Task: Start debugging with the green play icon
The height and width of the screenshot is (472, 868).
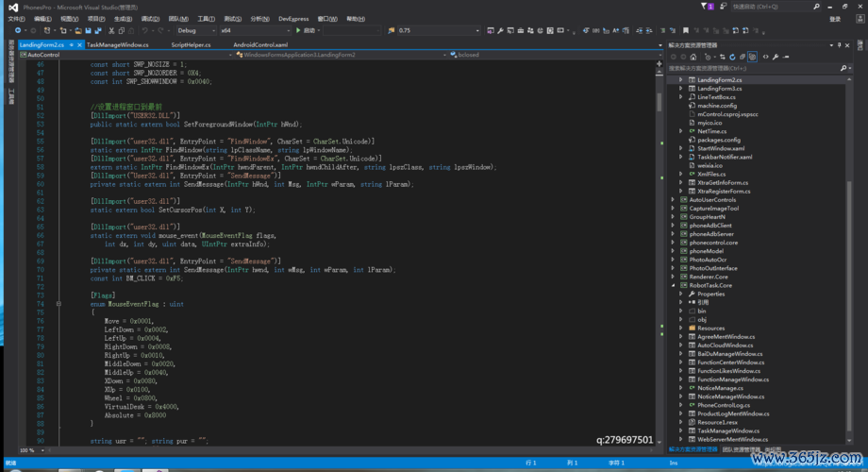Action: [x=298, y=30]
